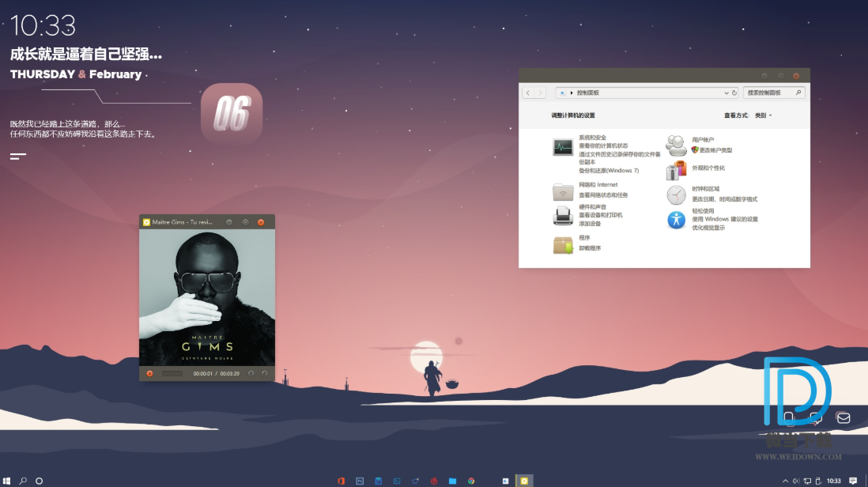Open the 程序 link
The width and height of the screenshot is (868, 487).
tap(584, 237)
